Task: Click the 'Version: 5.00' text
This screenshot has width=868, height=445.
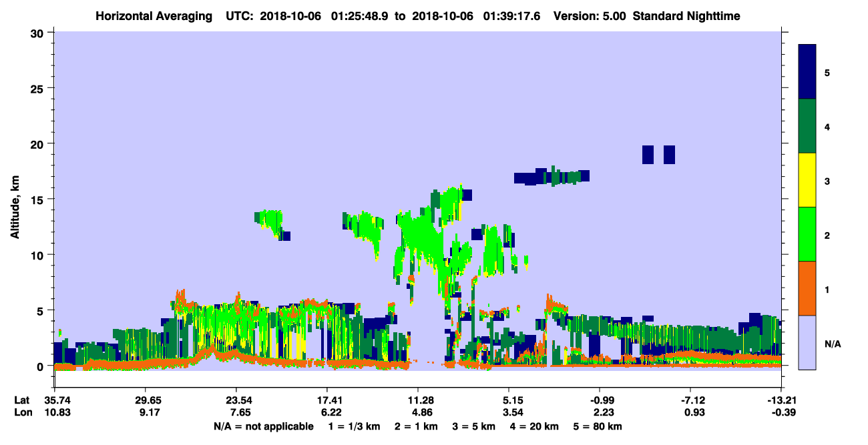Action: (590, 15)
